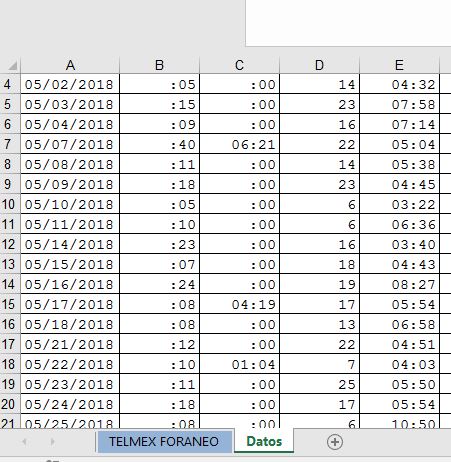
Task: Click the column C cell showing 06:21
Action: point(239,144)
